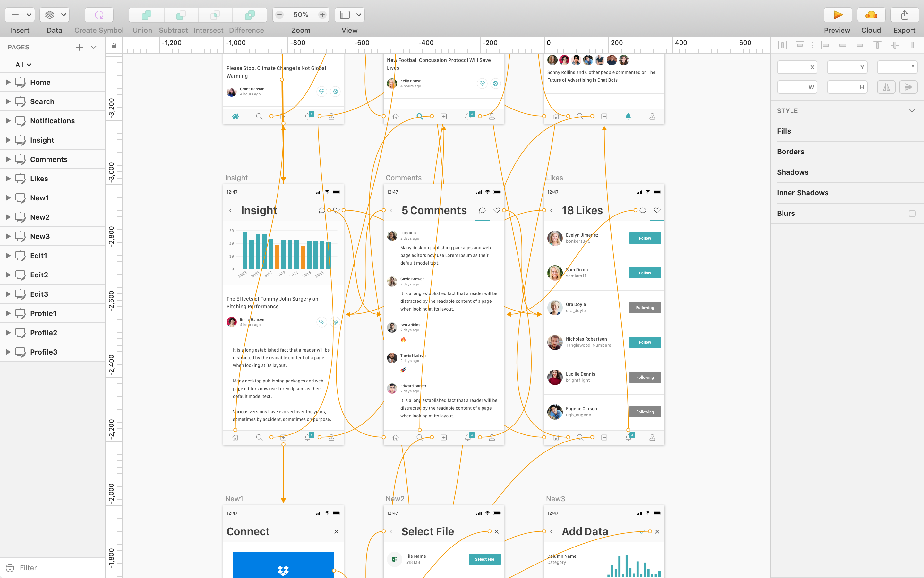Click the 50% zoom value
Image resolution: width=924 pixels, height=578 pixels.
pos(301,15)
